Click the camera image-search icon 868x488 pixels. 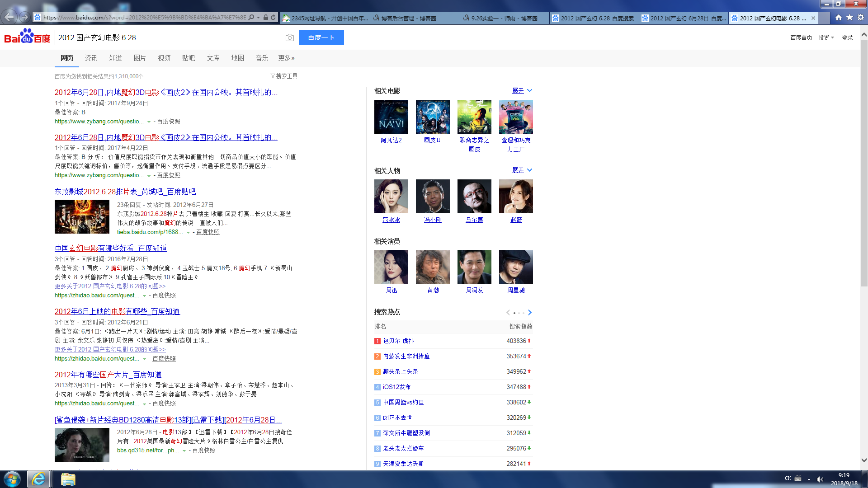point(290,38)
